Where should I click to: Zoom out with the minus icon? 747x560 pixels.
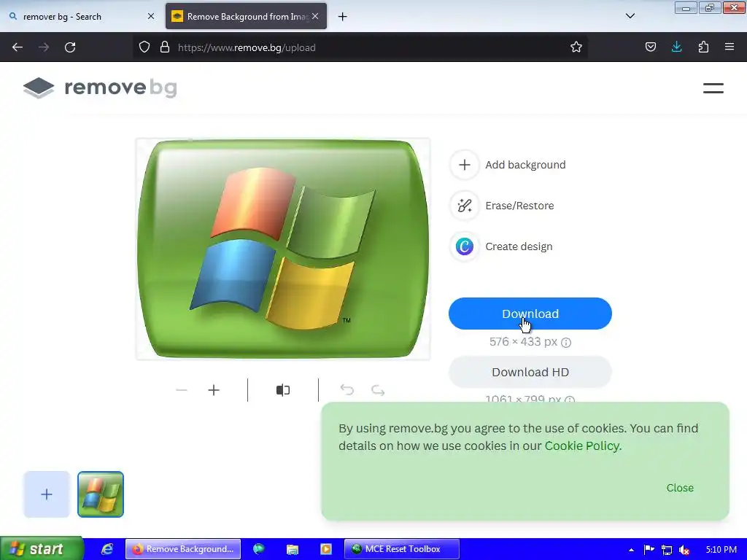182,391
